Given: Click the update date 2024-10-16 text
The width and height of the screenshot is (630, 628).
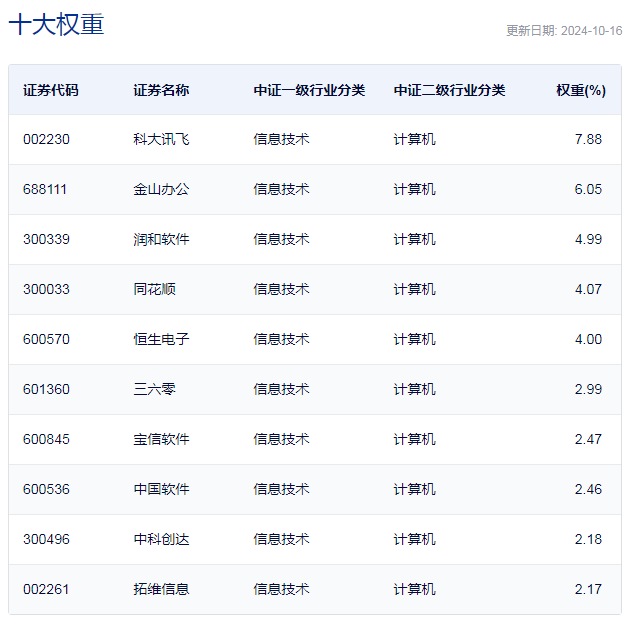Looking at the screenshot, I should pyautogui.click(x=591, y=31).
